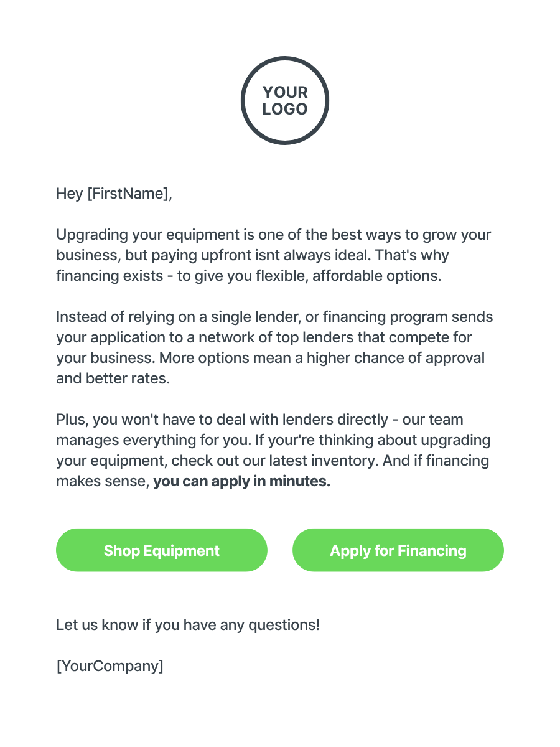This screenshot has width=560, height=747.
Task: Click the phrase "and better rates."
Action: click(113, 378)
